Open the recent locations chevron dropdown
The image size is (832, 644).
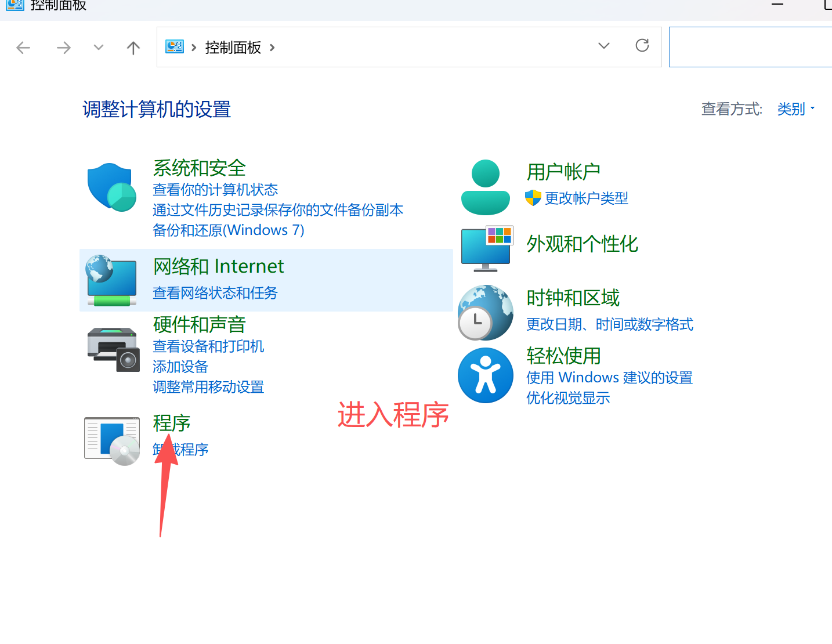[x=98, y=47]
